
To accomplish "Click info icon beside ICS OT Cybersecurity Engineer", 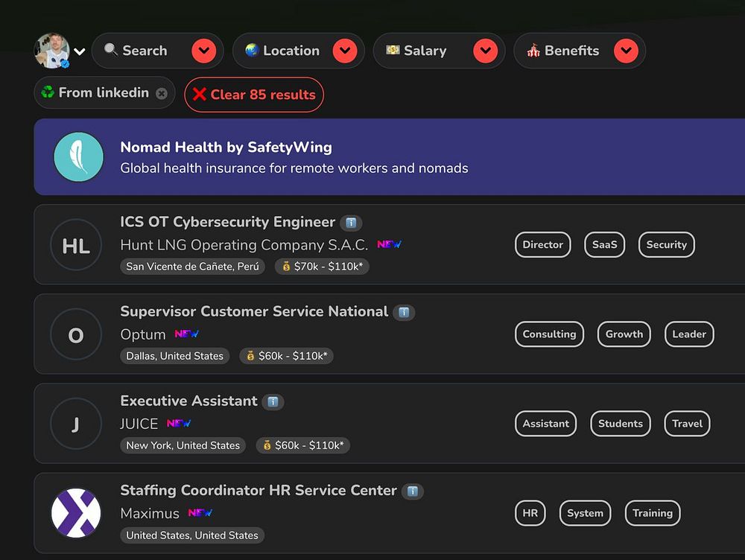I will coord(351,223).
